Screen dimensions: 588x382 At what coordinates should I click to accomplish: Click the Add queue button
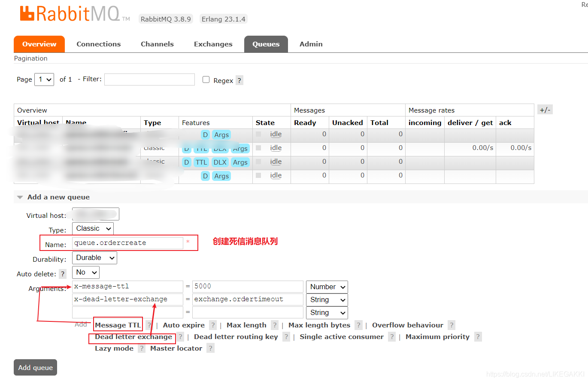tap(35, 368)
